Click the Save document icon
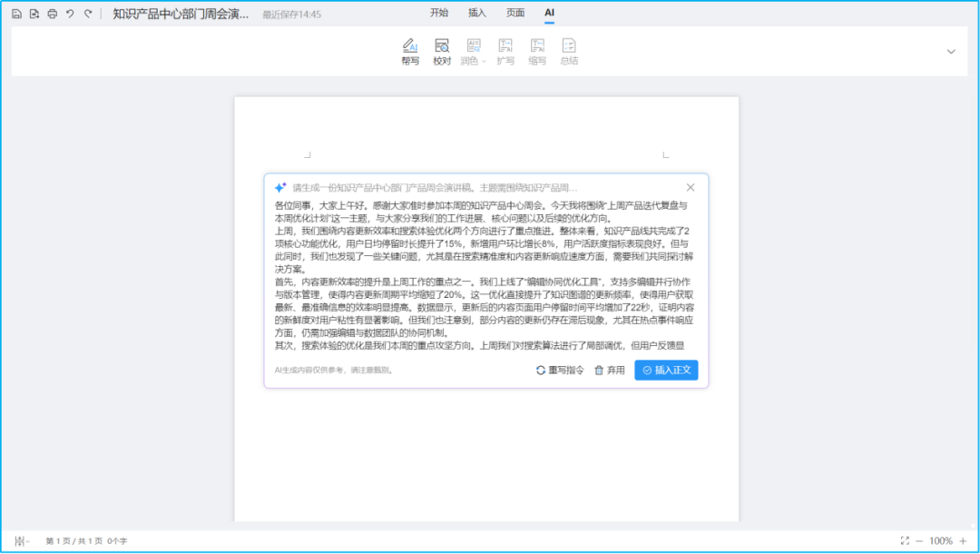980x554 pixels. [15, 14]
